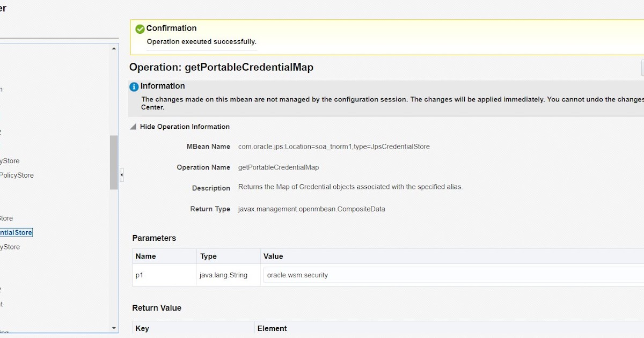The image size is (644, 338).
Task: Click the green Confirmation checkmark icon
Action: (x=140, y=29)
